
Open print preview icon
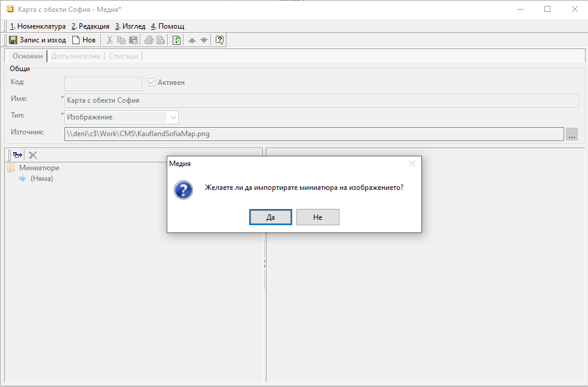click(x=161, y=40)
